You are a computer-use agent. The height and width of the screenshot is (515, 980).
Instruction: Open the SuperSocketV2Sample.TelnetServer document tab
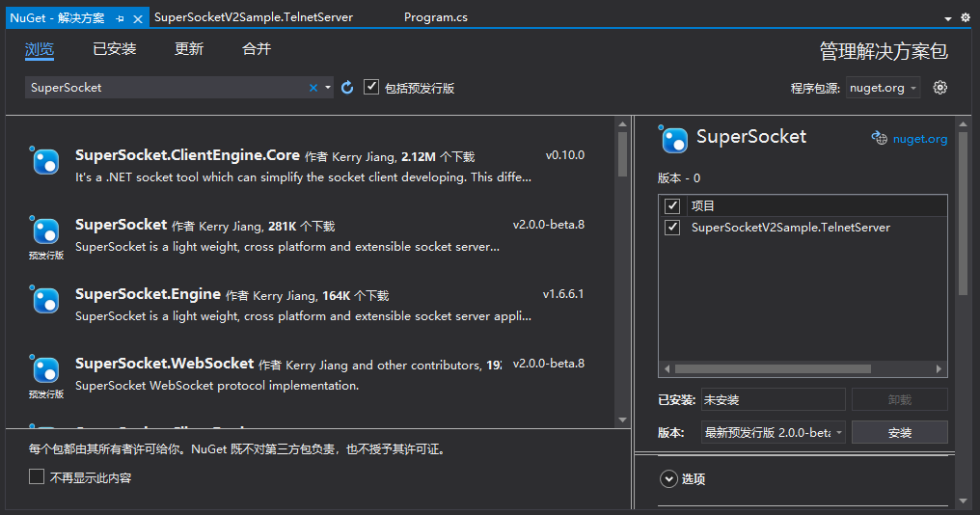[254, 17]
